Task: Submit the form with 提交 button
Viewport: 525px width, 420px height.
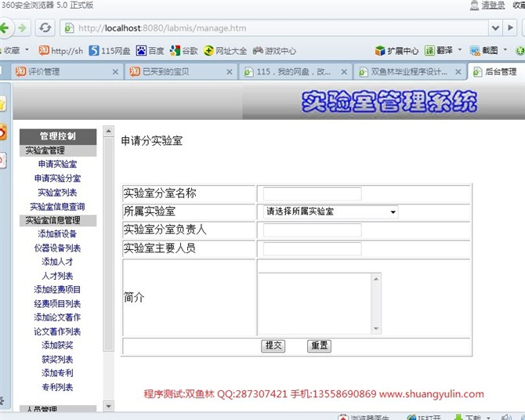Action: pos(273,346)
